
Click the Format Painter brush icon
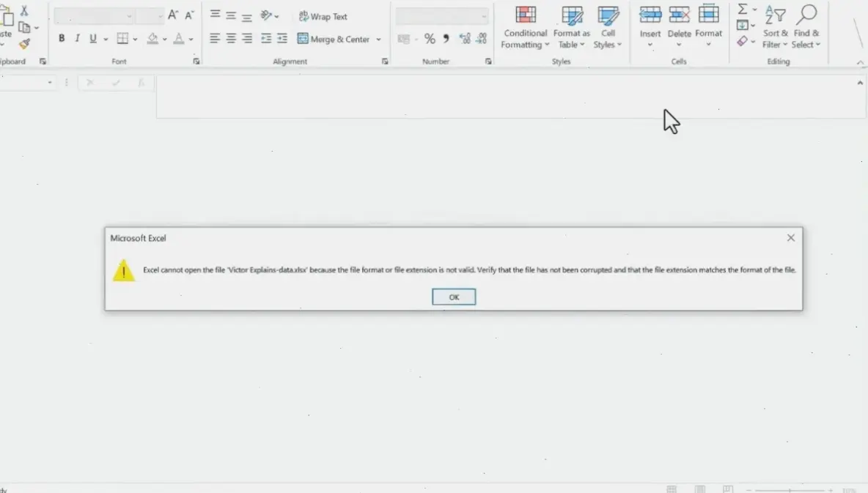[x=24, y=45]
